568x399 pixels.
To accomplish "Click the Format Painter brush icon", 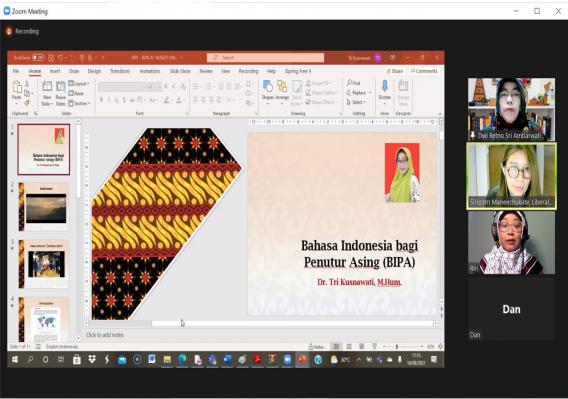I will click(27, 103).
